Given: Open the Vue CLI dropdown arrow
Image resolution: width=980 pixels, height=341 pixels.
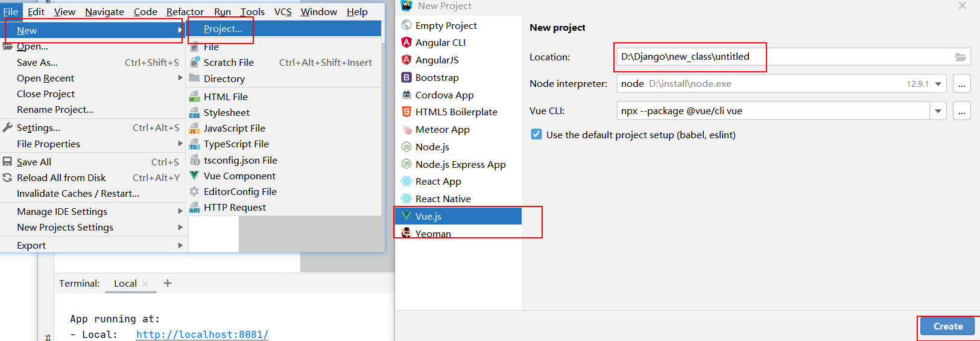Looking at the screenshot, I should pyautogui.click(x=938, y=111).
